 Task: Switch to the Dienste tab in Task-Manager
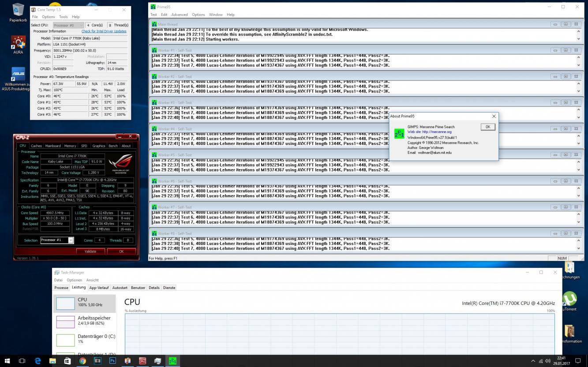click(x=169, y=288)
